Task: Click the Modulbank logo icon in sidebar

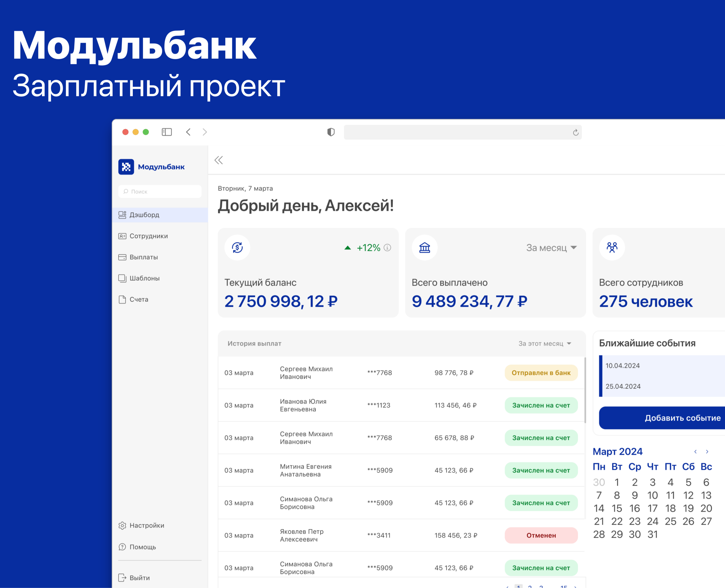Action: 126,167
